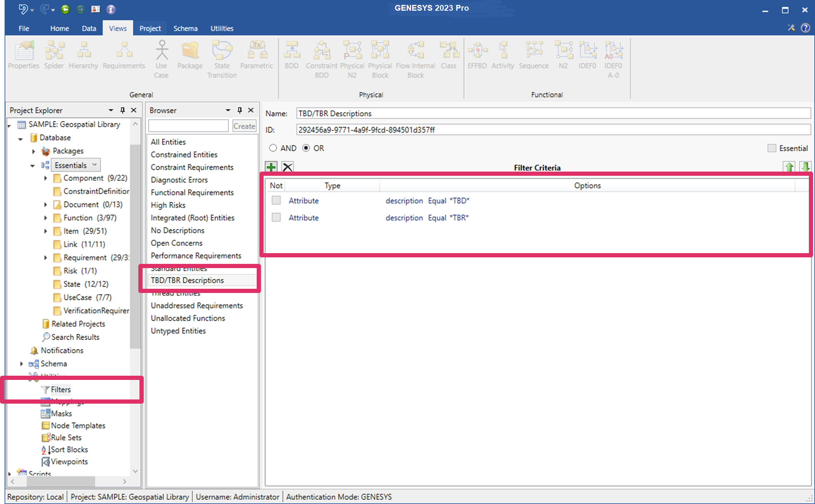Click the X remove criteria icon
The width and height of the screenshot is (815, 504).
coord(287,167)
